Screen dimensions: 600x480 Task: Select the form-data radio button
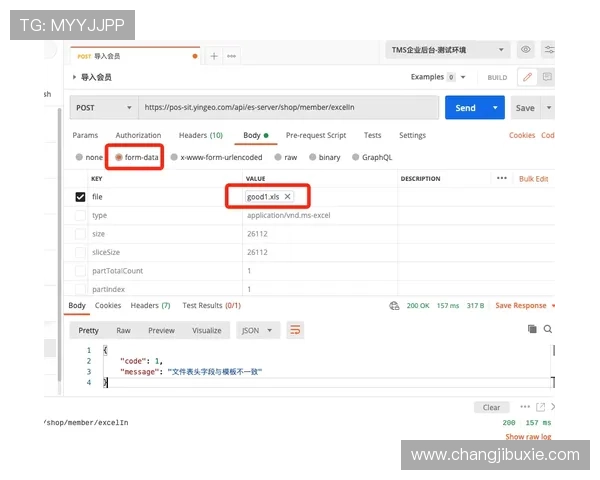119,157
